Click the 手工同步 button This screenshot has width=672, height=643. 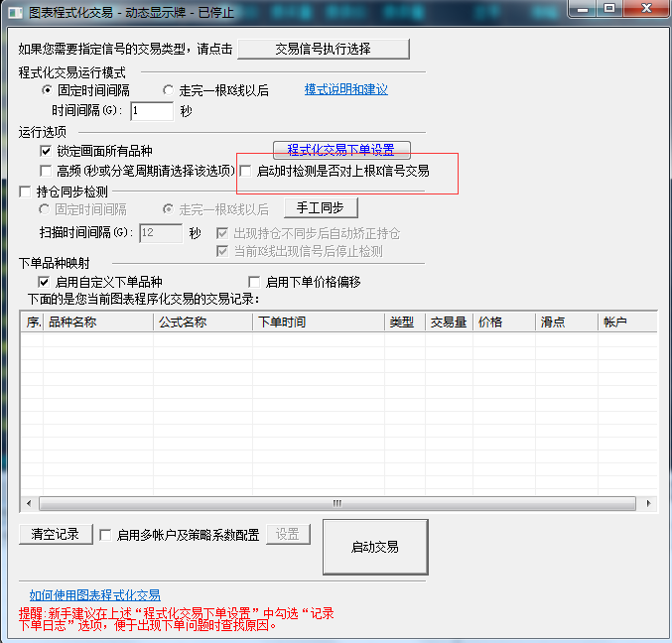tap(321, 207)
